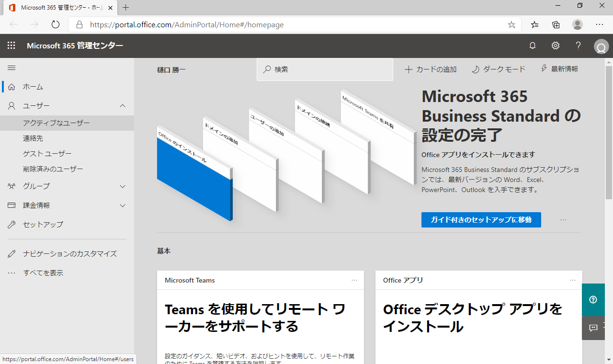The width and height of the screenshot is (613, 364).
Task: Click ガイド付きのセットアップに移動 button
Action: coord(481,220)
